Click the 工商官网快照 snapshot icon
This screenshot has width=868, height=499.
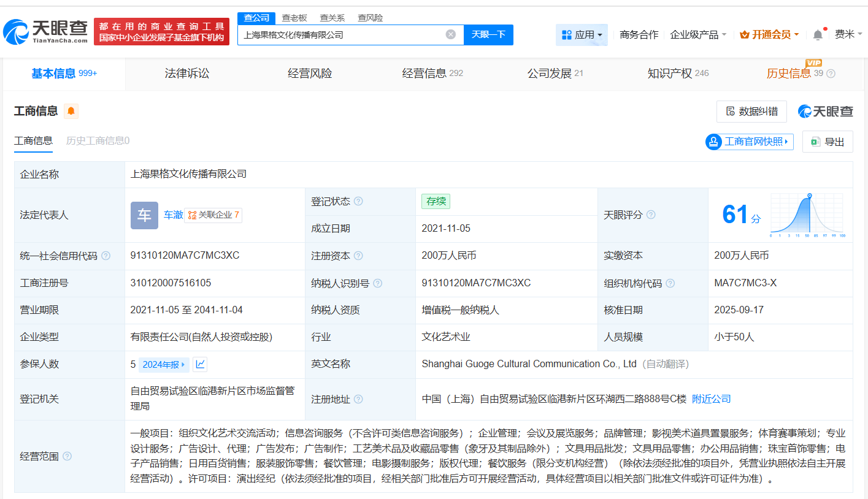coord(713,142)
